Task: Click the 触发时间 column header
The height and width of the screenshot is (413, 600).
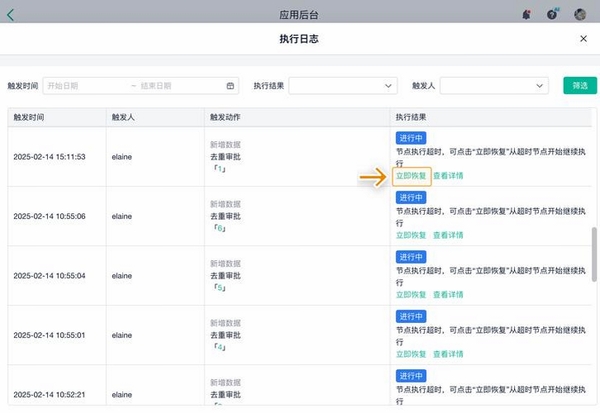Action: tap(29, 117)
